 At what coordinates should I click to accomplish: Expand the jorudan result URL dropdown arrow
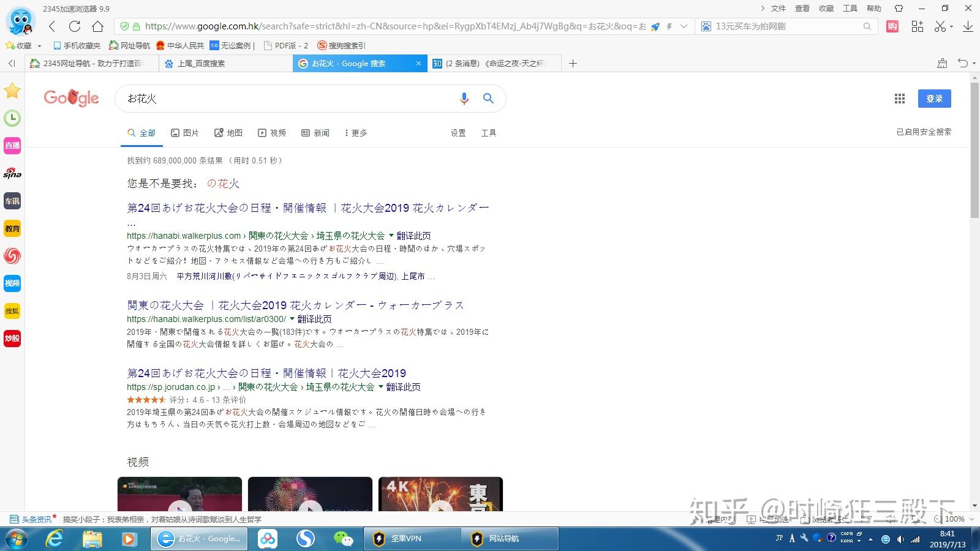(380, 387)
